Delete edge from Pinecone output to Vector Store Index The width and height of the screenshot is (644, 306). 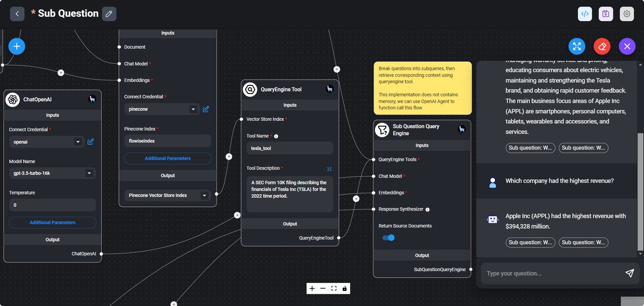pyautogui.click(x=229, y=157)
